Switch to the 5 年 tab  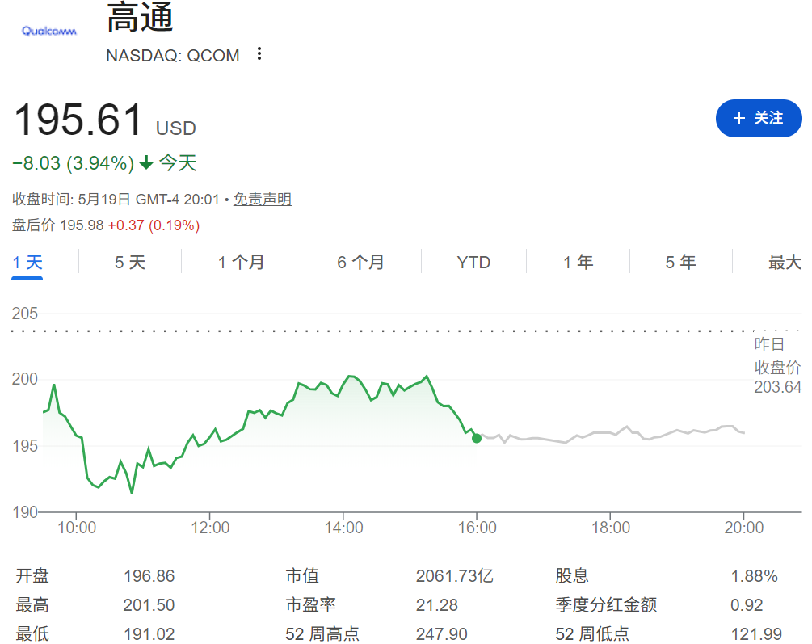click(680, 262)
